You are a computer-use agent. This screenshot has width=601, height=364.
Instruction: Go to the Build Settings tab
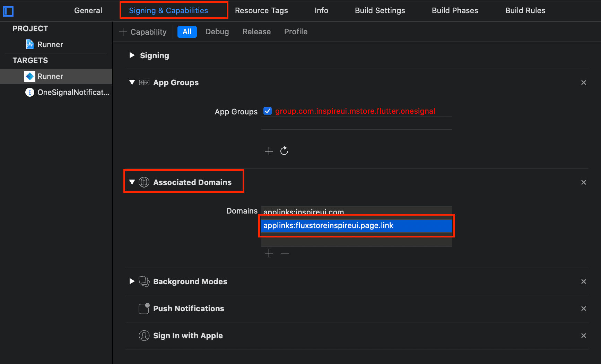tap(380, 10)
